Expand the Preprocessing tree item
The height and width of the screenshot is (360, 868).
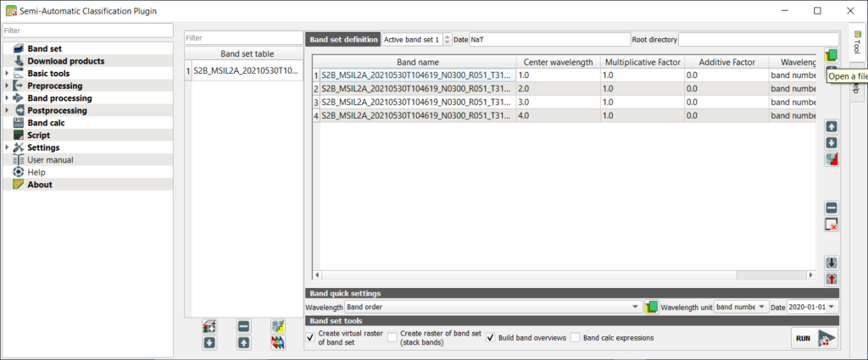(x=7, y=86)
